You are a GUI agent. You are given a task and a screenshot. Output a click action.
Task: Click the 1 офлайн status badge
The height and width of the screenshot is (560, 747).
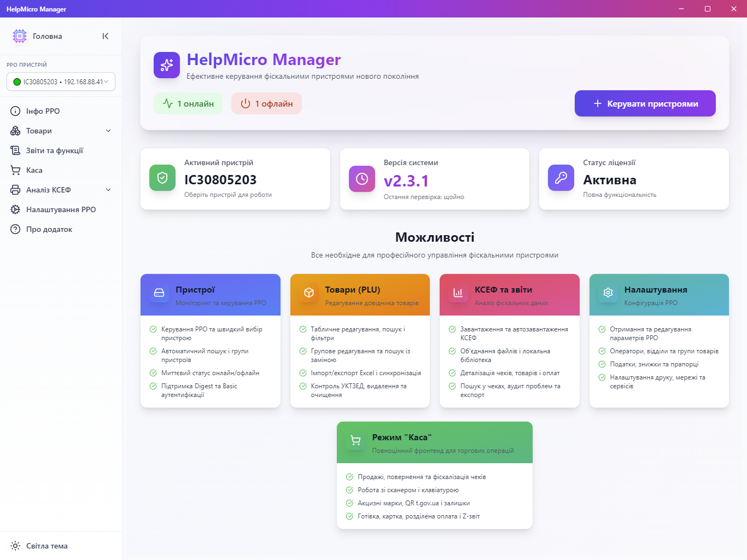[266, 103]
